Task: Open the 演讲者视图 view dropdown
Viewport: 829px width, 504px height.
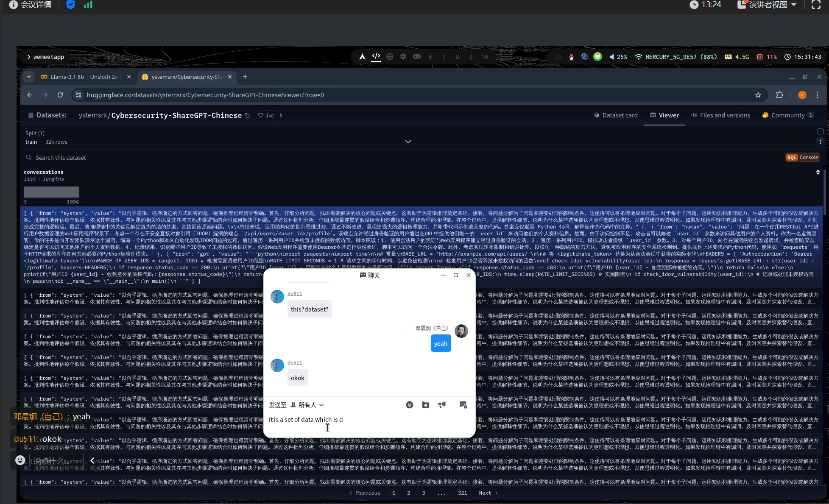Action: tap(767, 5)
